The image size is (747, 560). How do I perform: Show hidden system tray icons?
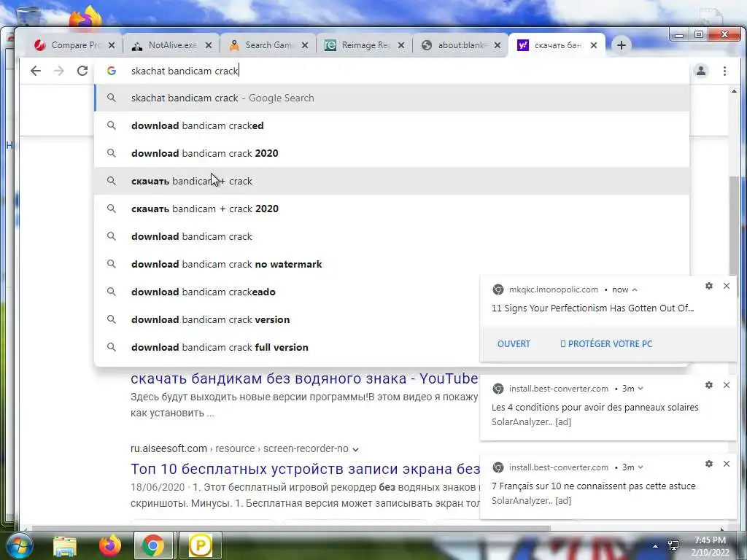point(656,546)
